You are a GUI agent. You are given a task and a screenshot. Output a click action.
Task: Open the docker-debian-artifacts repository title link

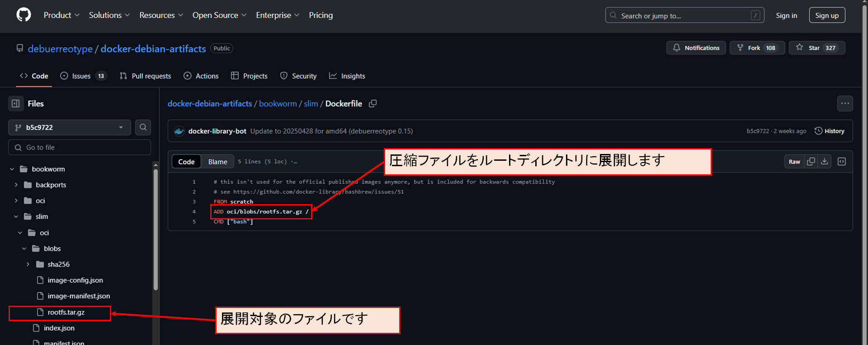153,49
